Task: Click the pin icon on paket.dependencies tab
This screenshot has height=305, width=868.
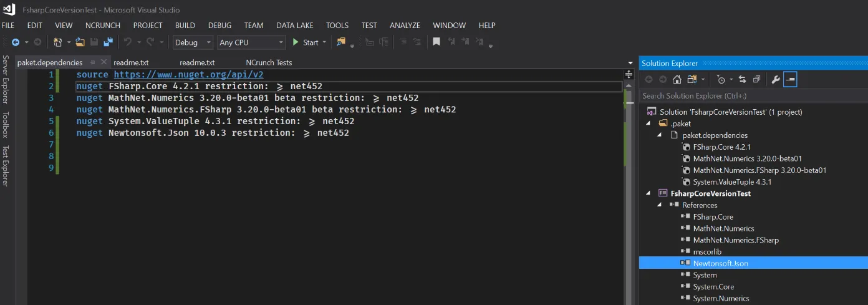Action: (x=92, y=62)
